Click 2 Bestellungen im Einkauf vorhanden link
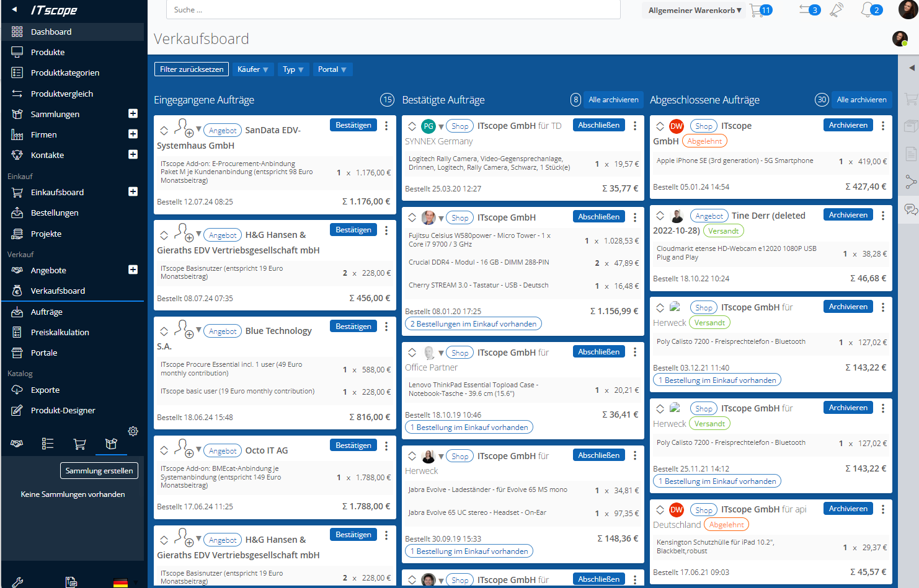 473,323
